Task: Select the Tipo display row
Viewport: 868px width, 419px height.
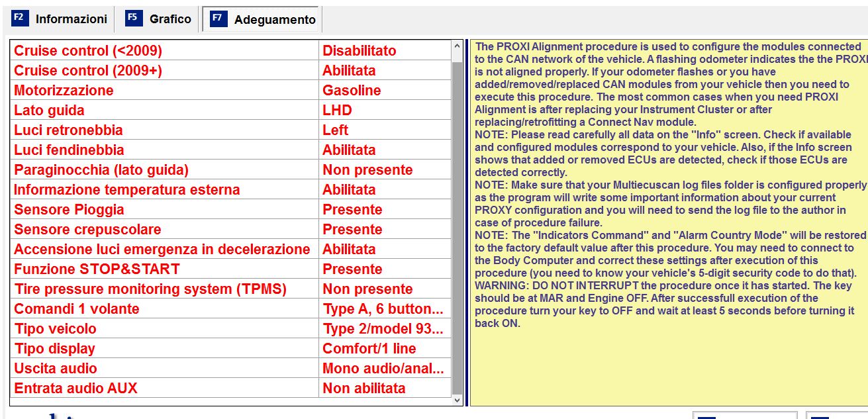Action: pos(230,348)
